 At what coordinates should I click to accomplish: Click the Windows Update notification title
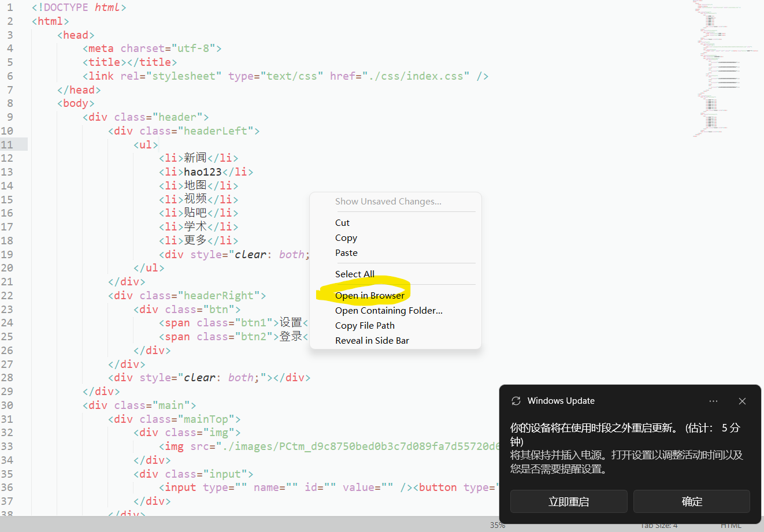click(561, 401)
